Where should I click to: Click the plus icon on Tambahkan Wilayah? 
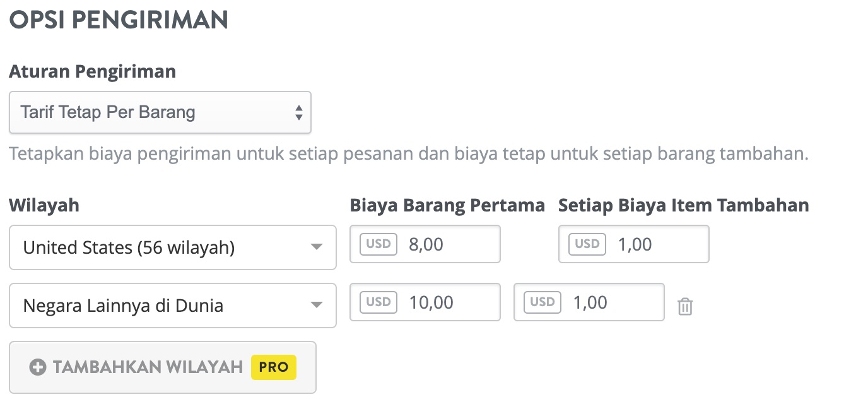point(38,367)
